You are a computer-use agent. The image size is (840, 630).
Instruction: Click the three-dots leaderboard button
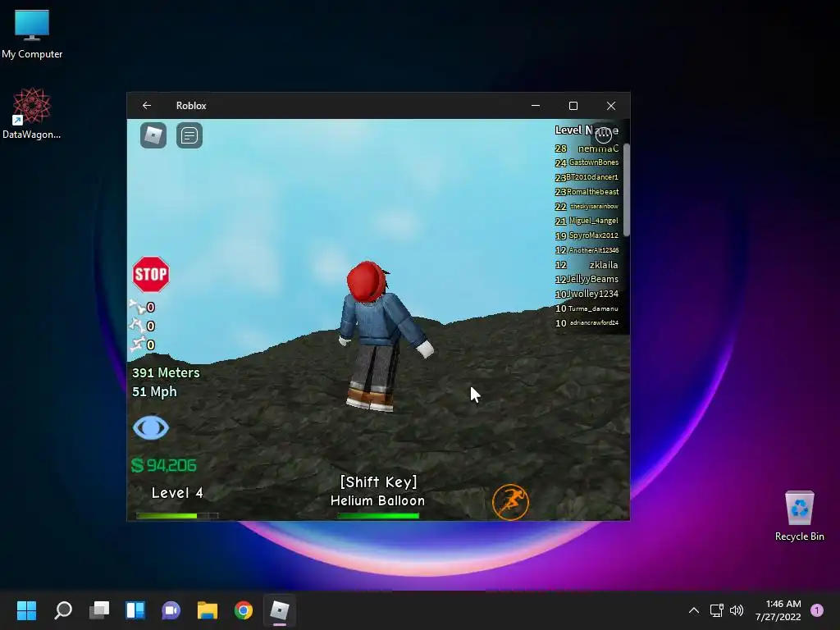[x=604, y=135]
